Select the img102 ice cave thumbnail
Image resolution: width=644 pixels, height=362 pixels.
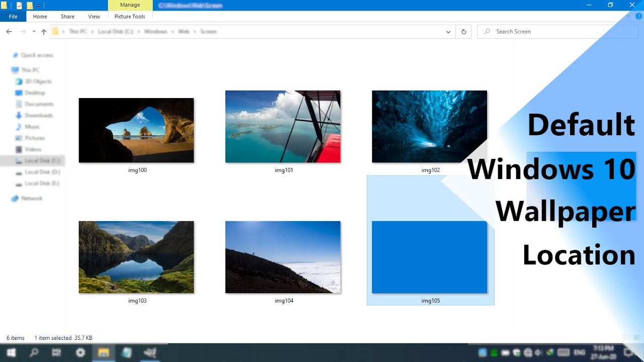tap(429, 127)
